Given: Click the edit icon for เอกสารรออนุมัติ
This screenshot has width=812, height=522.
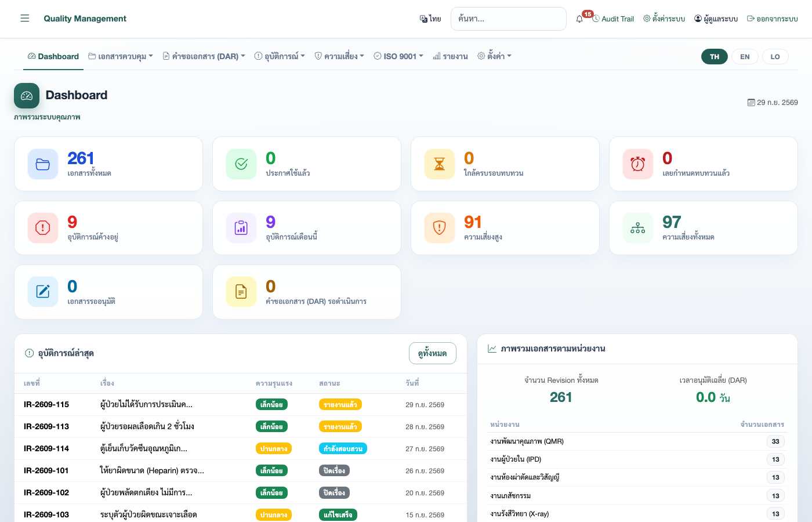Looking at the screenshot, I should 43,292.
